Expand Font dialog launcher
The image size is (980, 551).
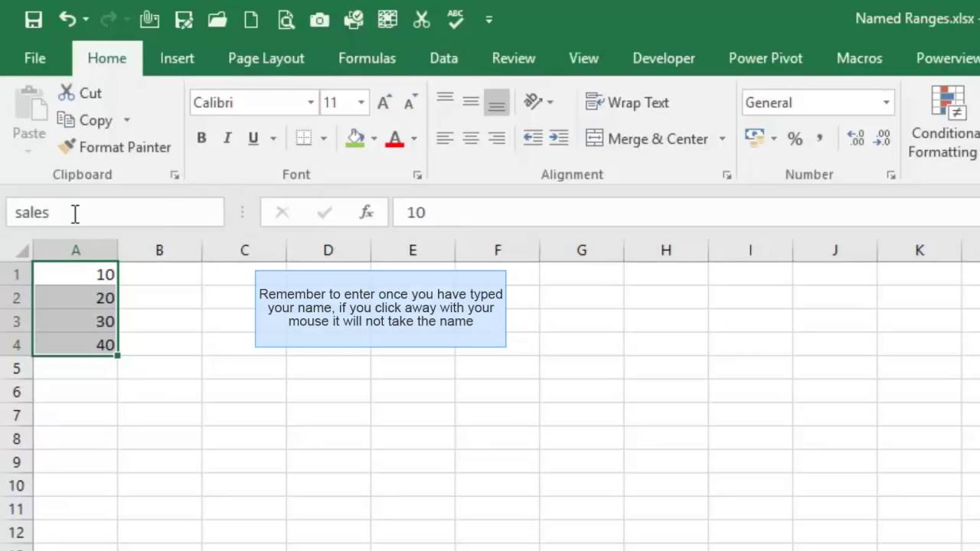417,175
